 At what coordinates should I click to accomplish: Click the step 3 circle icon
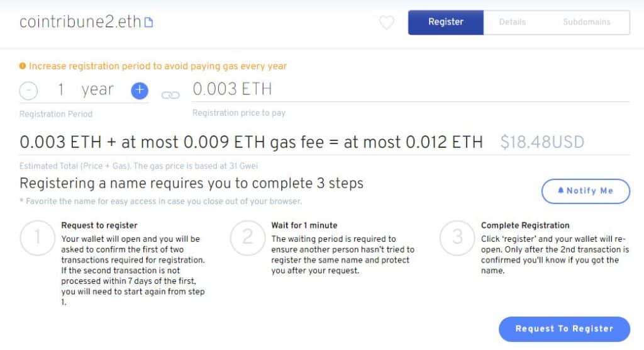point(457,238)
